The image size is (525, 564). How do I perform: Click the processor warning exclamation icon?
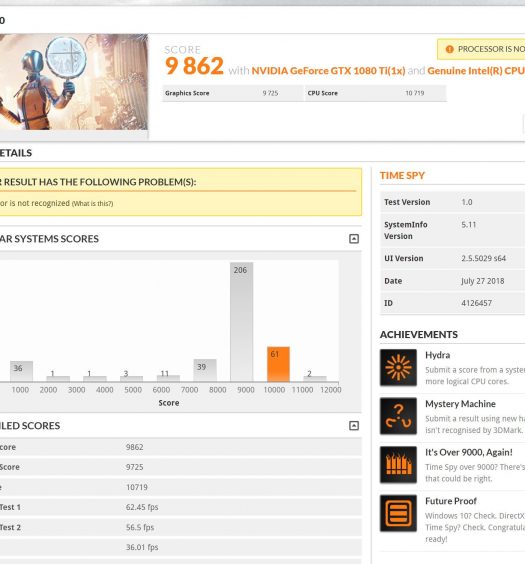(449, 49)
